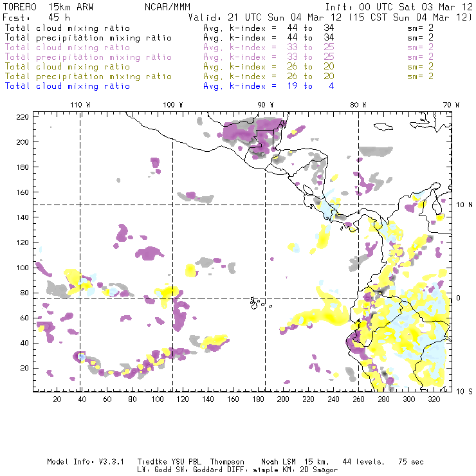Select the Jamaica island outline on the map

tap(383, 126)
